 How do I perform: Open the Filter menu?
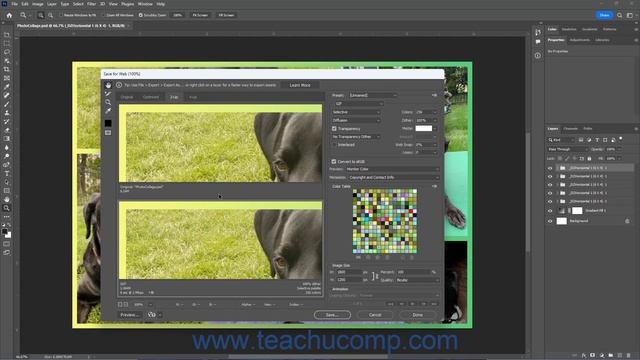tap(91, 4)
